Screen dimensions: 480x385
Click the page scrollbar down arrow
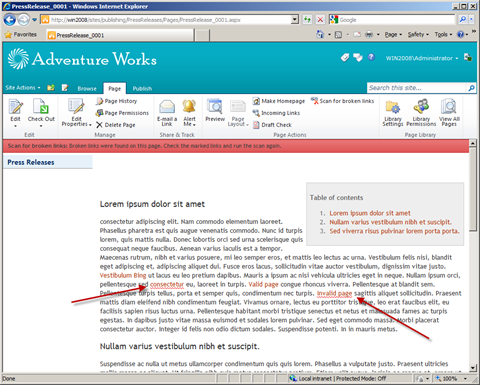point(473,368)
